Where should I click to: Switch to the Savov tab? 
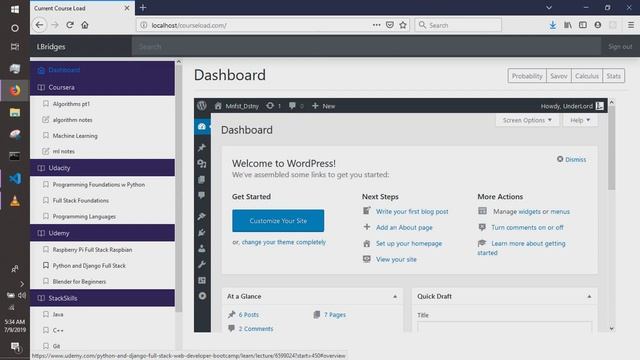tap(558, 76)
